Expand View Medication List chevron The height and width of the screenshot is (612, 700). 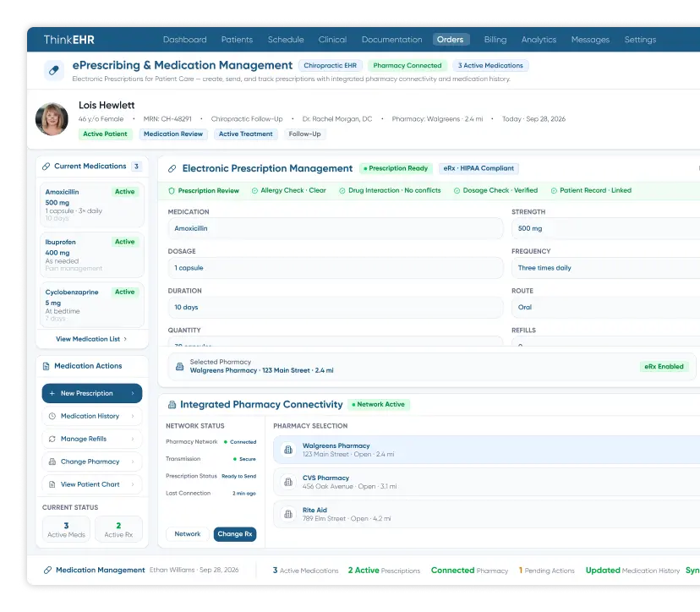125,339
